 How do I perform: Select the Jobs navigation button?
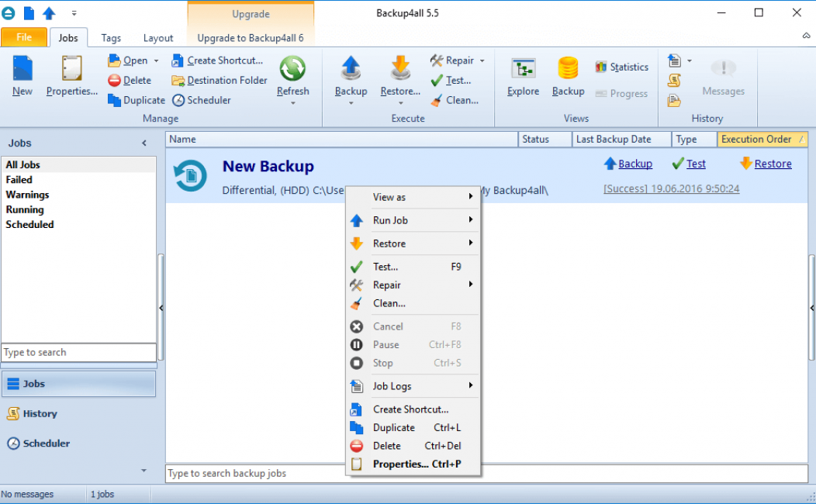[78, 384]
